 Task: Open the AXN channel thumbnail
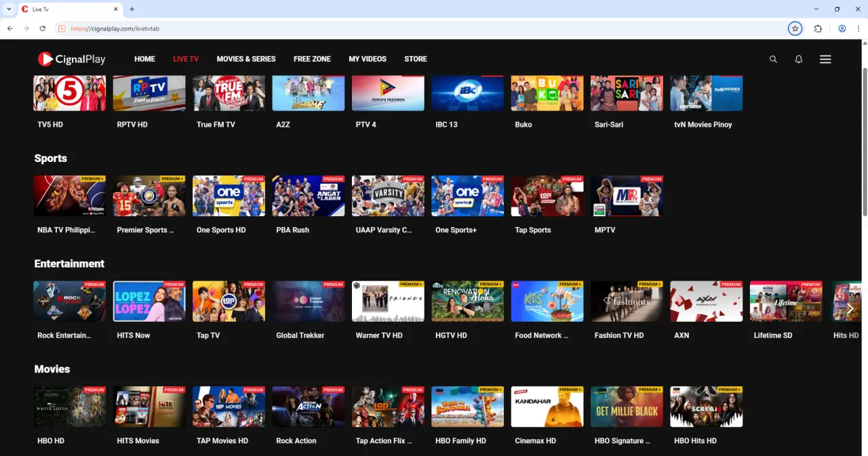(x=707, y=302)
